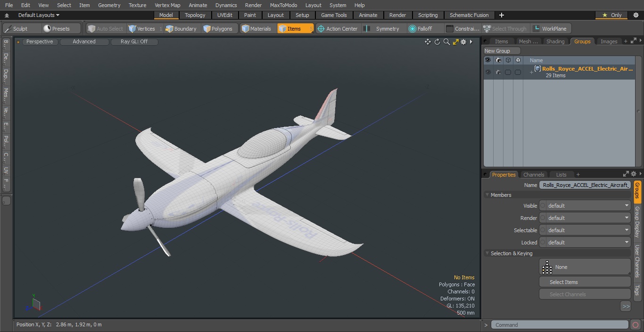Switch to Items selection mode

tap(295, 29)
